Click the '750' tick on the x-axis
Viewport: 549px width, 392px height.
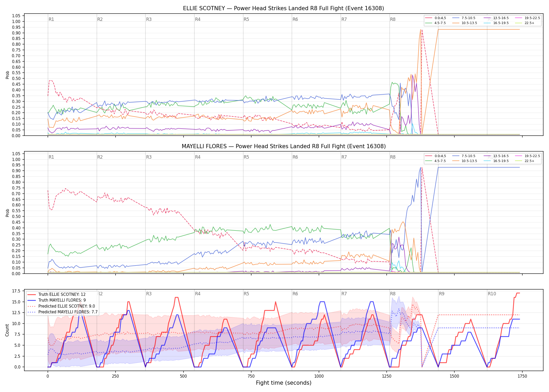pos(251,376)
